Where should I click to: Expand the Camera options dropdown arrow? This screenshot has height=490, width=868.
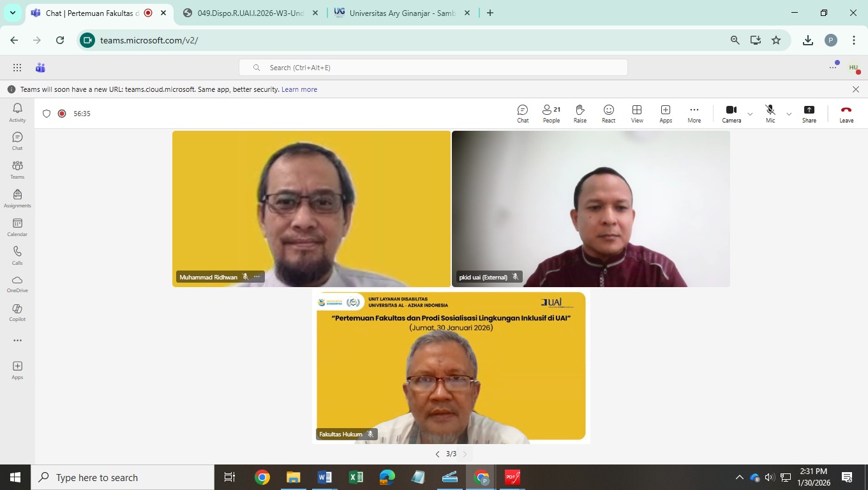(750, 114)
